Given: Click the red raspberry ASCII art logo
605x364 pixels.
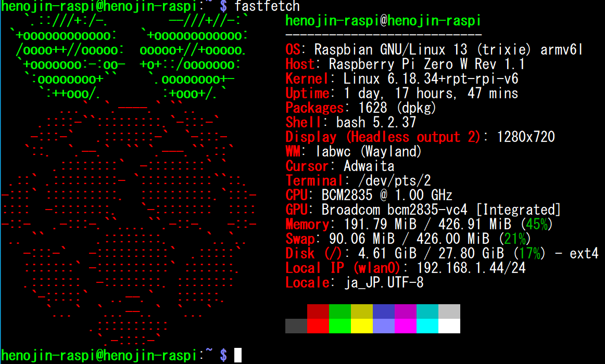Looking at the screenshot, I should tap(129, 222).
